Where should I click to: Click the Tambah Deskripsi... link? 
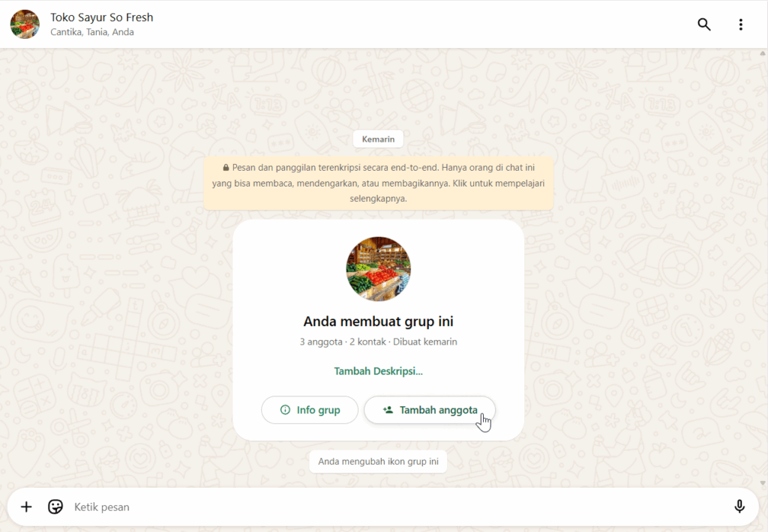pos(378,371)
